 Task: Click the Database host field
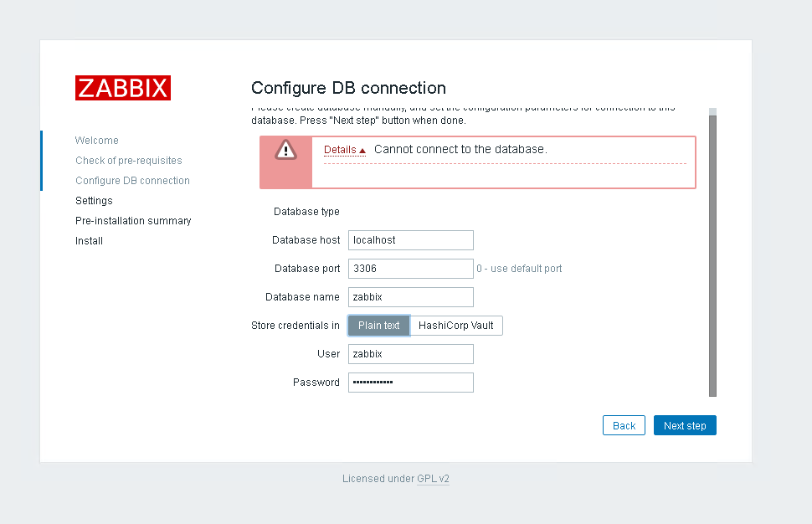pyautogui.click(x=410, y=240)
